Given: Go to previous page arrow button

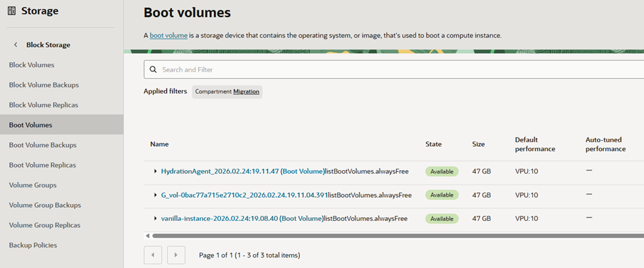Looking at the screenshot, I should click(x=153, y=254).
